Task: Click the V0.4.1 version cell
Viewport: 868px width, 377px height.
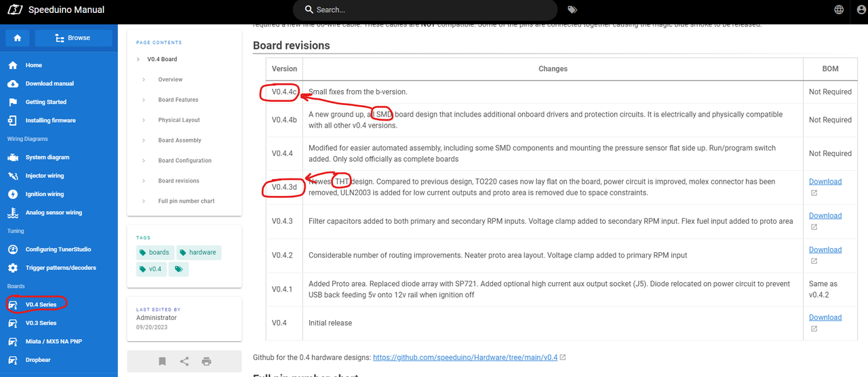Action: coord(285,290)
